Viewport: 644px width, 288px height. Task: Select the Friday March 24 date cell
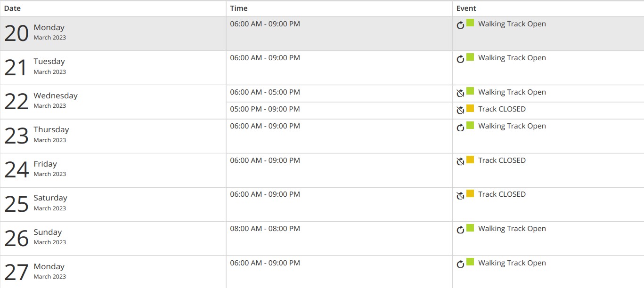pos(113,170)
